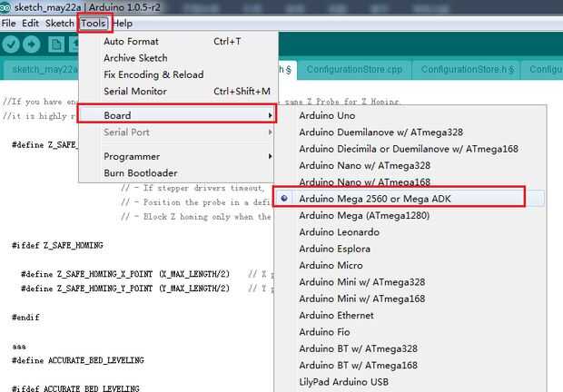Screen dimensions: 563x392
Task: Open Serial Monitor from Tools menu
Action: (x=178, y=91)
